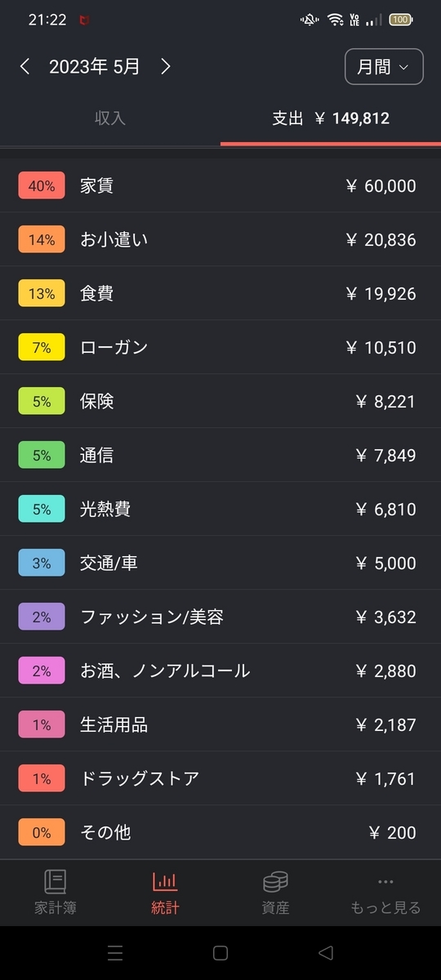This screenshot has height=980, width=441.
Task: Select the 支出 ¥149,812 tab
Action: [331, 118]
